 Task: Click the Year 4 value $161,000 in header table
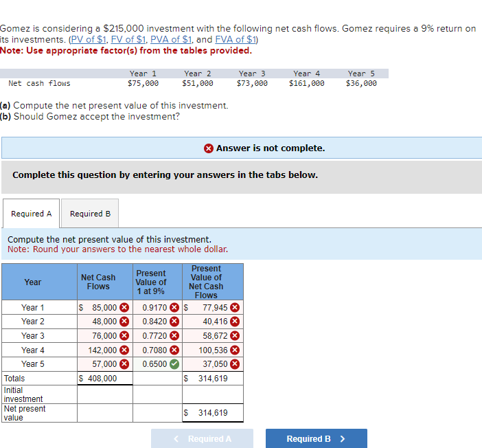click(x=306, y=83)
